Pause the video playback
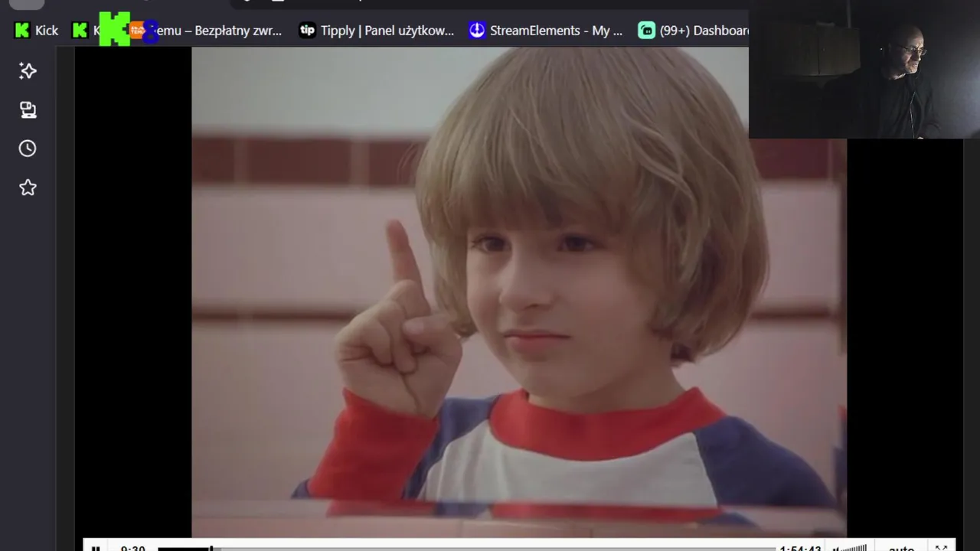The width and height of the screenshot is (980, 551). pyautogui.click(x=96, y=548)
